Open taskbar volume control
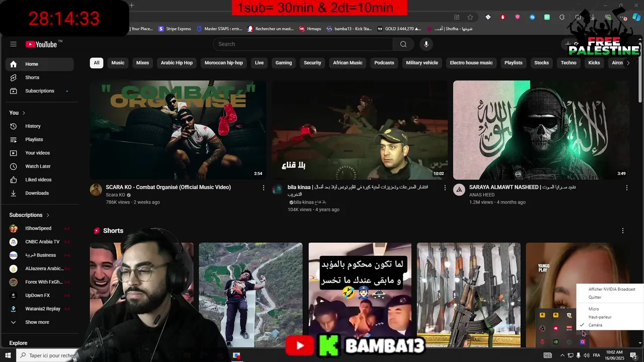This screenshot has width=644, height=362. [587, 355]
